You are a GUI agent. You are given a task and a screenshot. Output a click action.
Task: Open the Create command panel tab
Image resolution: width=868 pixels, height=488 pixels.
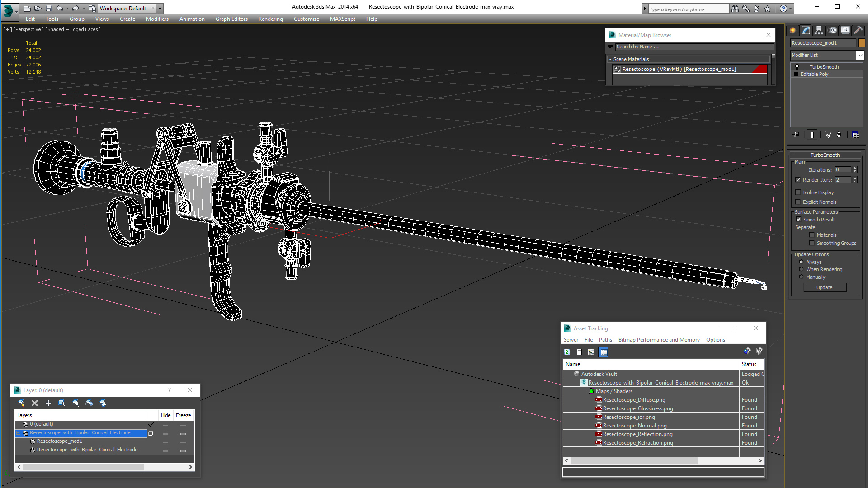(x=793, y=30)
